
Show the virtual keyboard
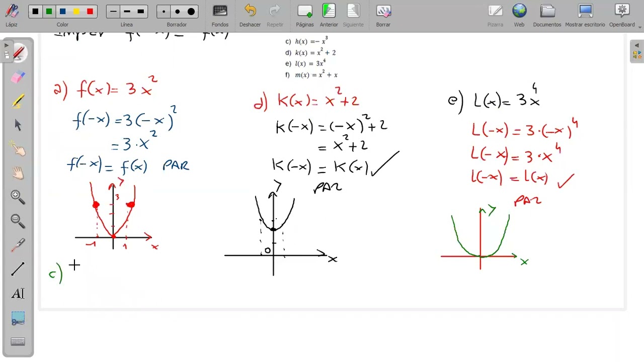(x=18, y=342)
